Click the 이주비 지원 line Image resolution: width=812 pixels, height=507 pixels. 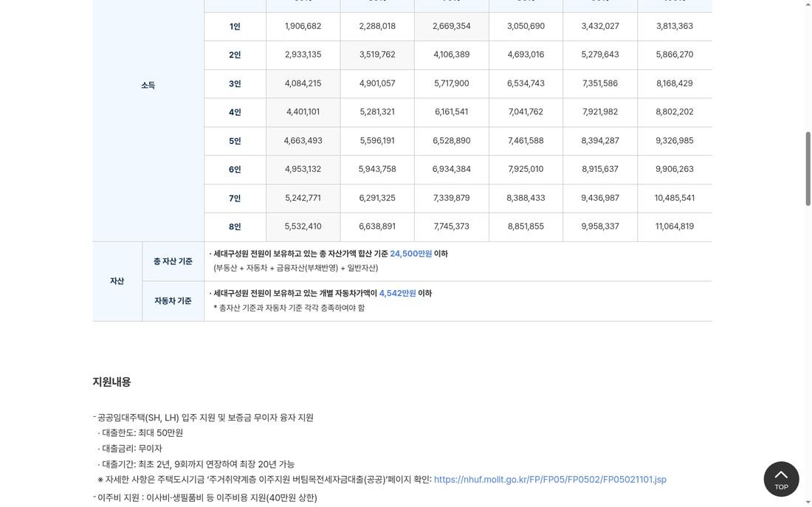point(205,497)
